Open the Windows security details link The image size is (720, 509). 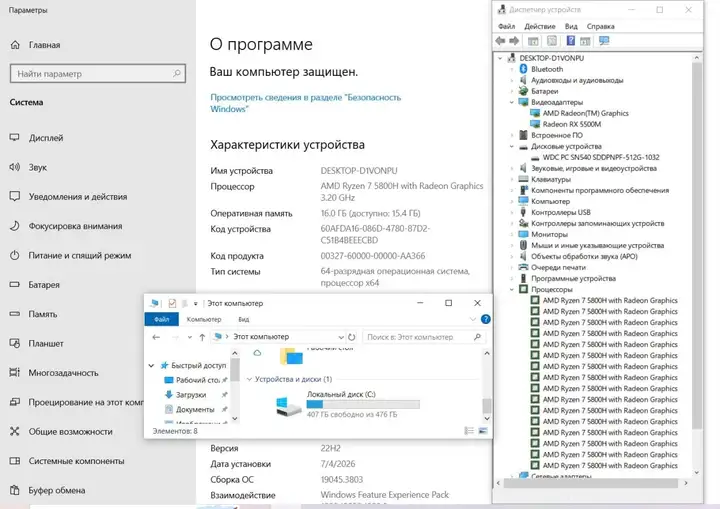click(x=305, y=103)
